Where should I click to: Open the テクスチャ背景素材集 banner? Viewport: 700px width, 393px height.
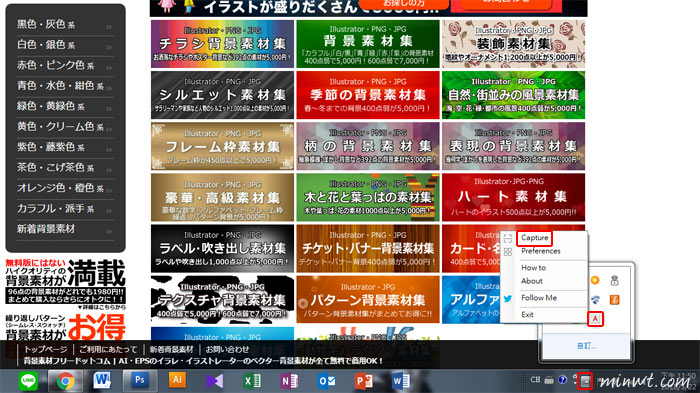coord(222,300)
